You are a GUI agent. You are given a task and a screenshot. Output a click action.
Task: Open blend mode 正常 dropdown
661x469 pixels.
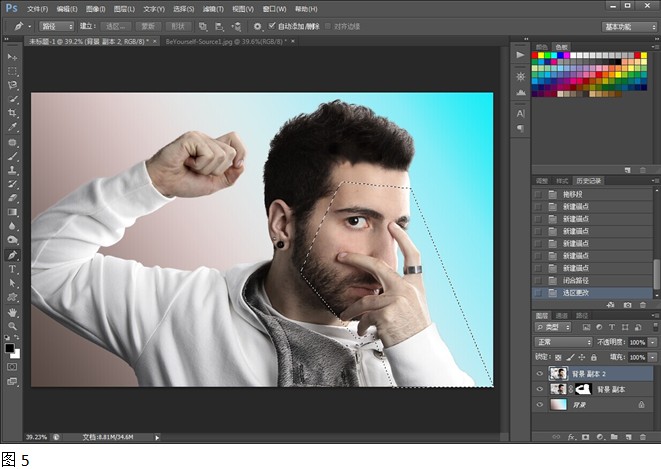click(x=564, y=342)
